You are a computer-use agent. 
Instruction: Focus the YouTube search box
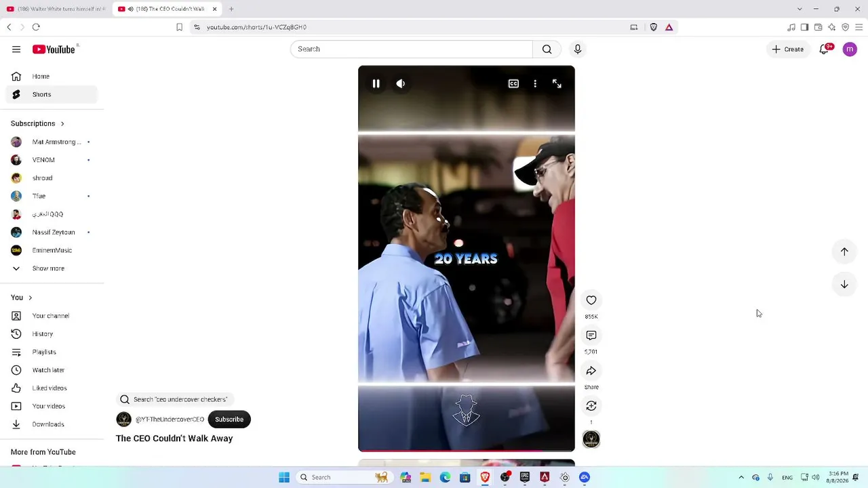[412, 49]
